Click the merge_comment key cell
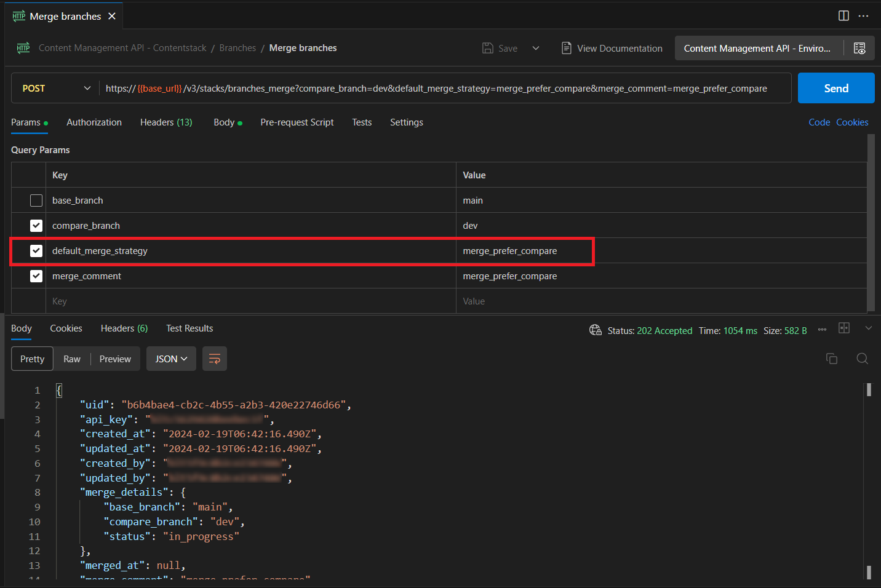Image resolution: width=881 pixels, height=588 pixels. pos(251,276)
